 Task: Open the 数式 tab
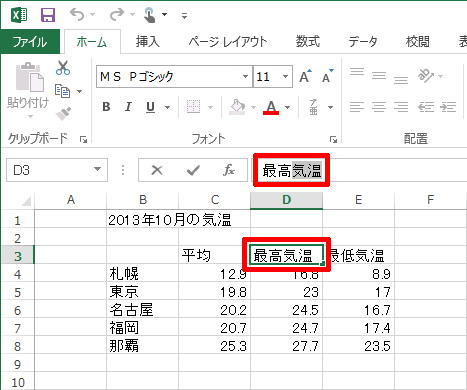click(x=308, y=42)
